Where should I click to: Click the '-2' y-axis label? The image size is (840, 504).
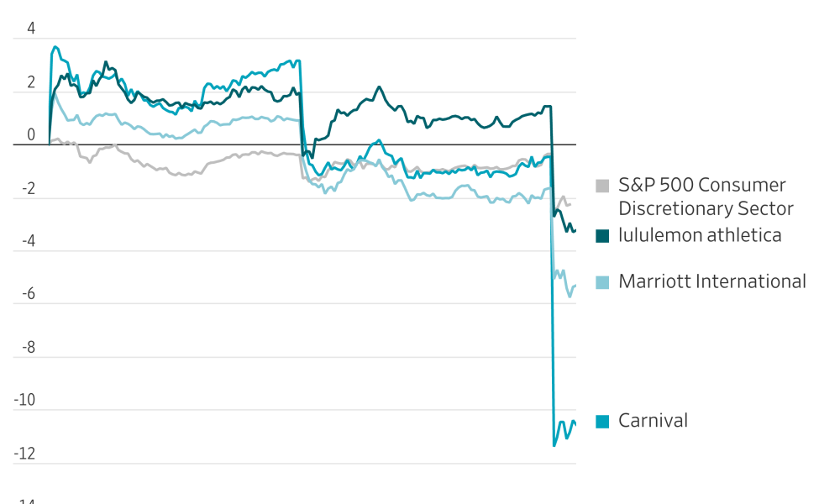pyautogui.click(x=28, y=188)
